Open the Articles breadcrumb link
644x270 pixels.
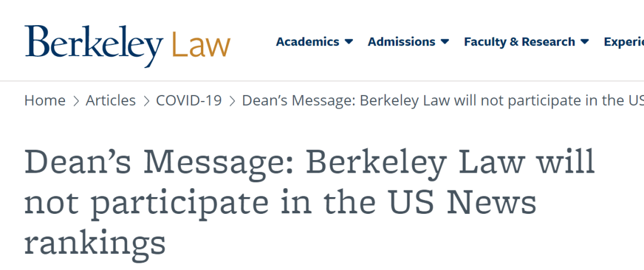tap(110, 100)
